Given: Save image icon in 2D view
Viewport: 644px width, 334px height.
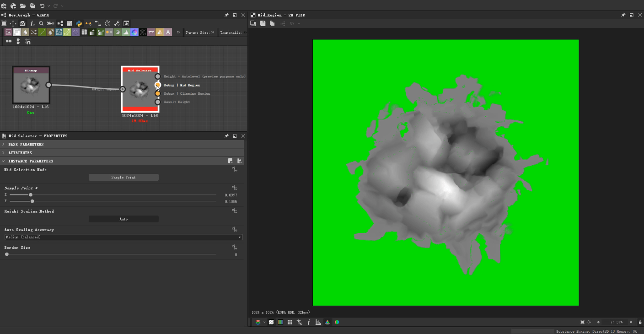Looking at the screenshot, I should [x=263, y=23].
